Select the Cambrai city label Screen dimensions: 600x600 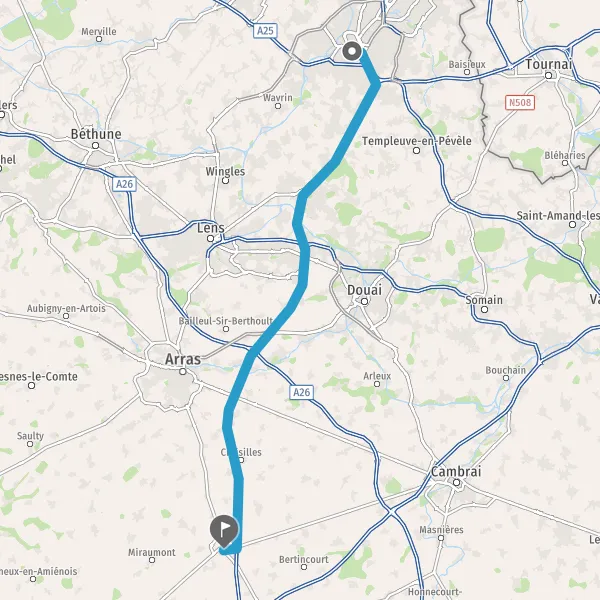(x=456, y=471)
